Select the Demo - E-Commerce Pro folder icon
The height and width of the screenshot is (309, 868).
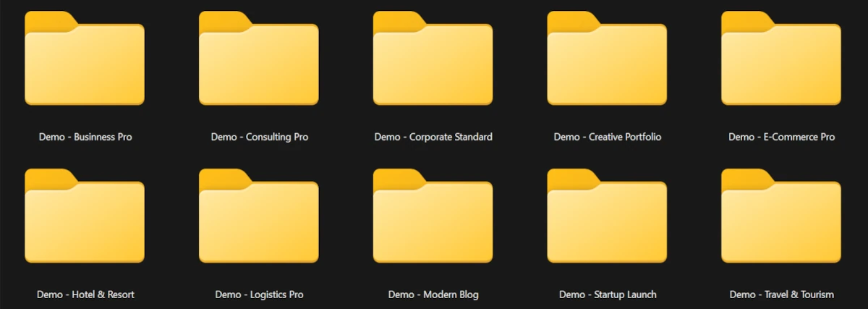[x=781, y=59]
